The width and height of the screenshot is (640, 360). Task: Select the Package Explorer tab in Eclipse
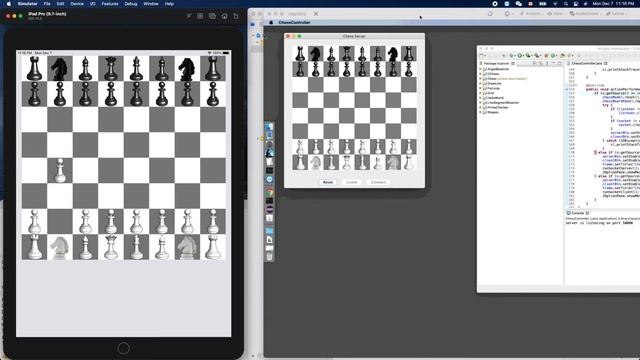(496, 63)
